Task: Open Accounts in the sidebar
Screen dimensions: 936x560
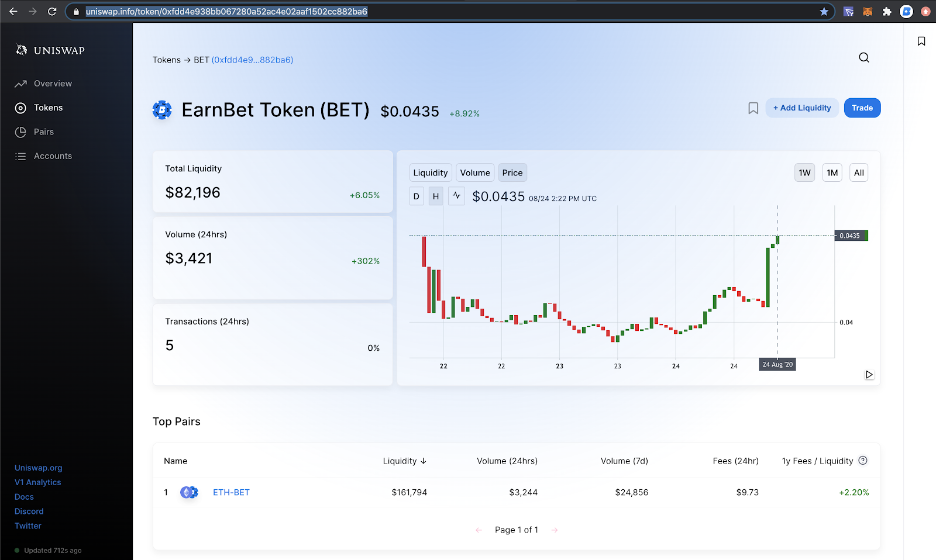Action: (x=43, y=156)
